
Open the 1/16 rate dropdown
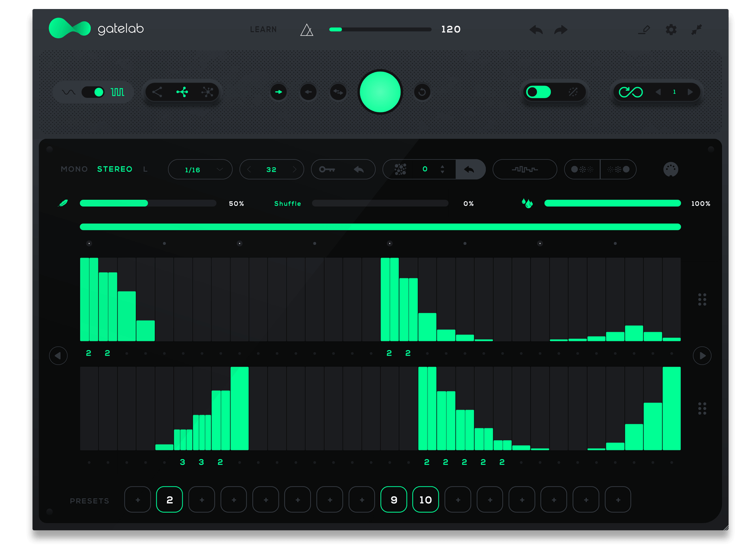pyautogui.click(x=200, y=170)
